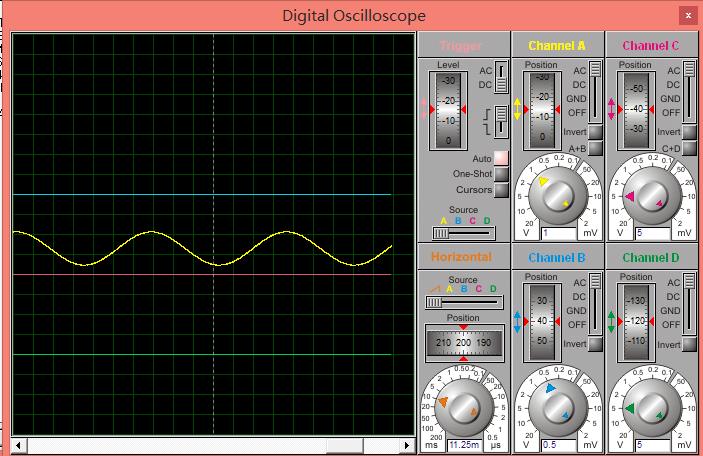Toggle the Trigger Auto button
The height and width of the screenshot is (456, 703).
501,158
